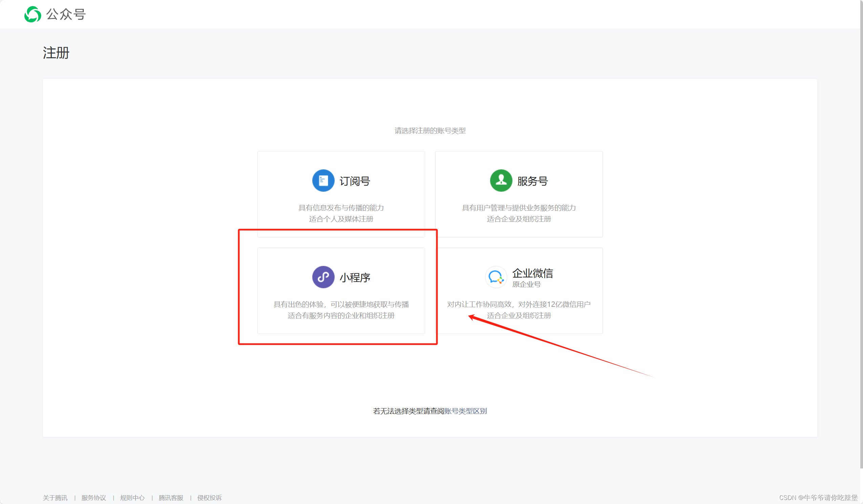This screenshot has height=504, width=863.
Task: Click the 公众号 header text
Action: coord(66,14)
